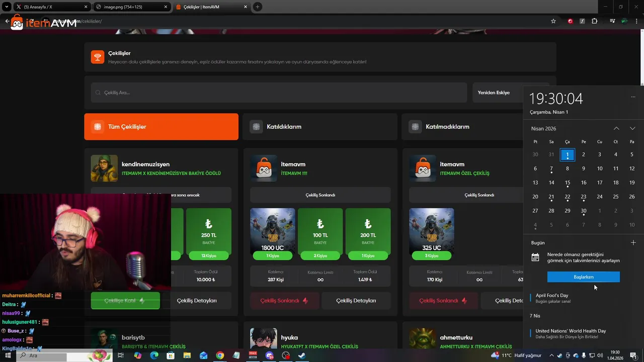Click the itemavm avatar on the ITEMAVM !!!! card

click(264, 168)
